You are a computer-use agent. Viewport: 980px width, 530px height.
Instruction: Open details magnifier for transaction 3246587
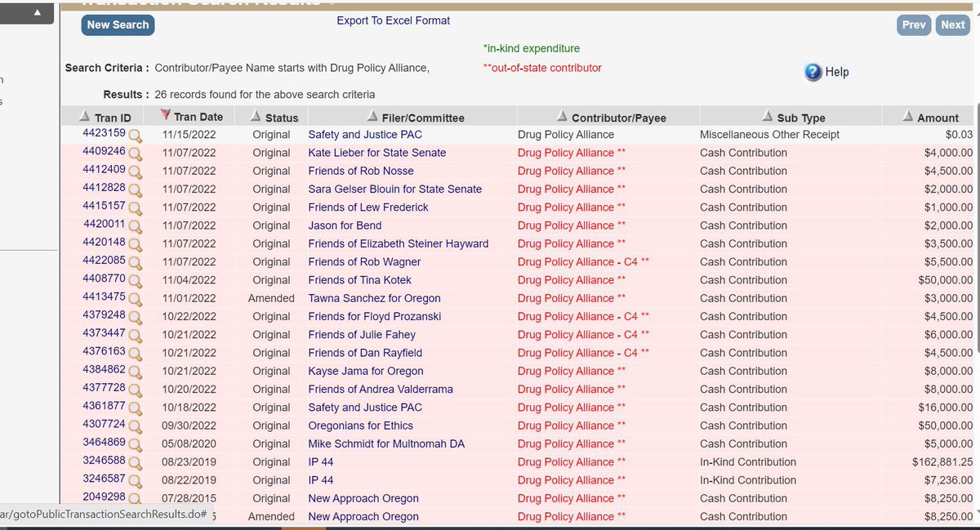(135, 483)
